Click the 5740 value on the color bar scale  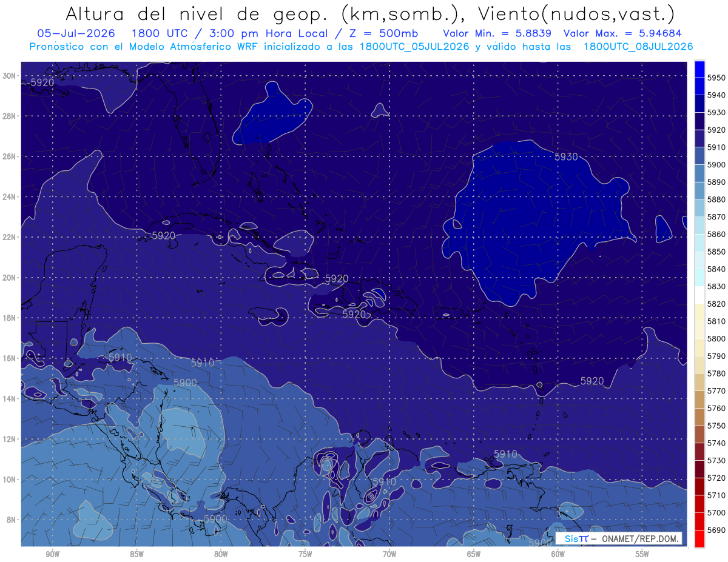tap(716, 443)
